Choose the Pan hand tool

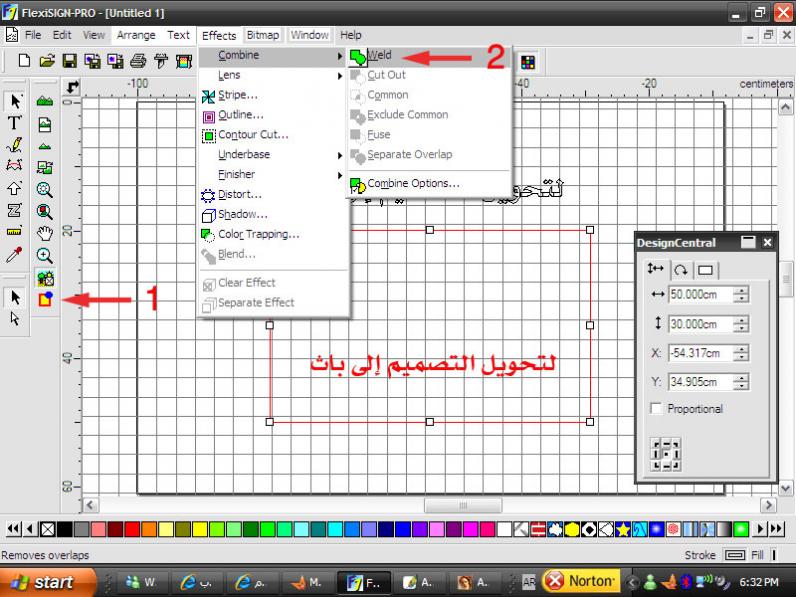pos(45,233)
